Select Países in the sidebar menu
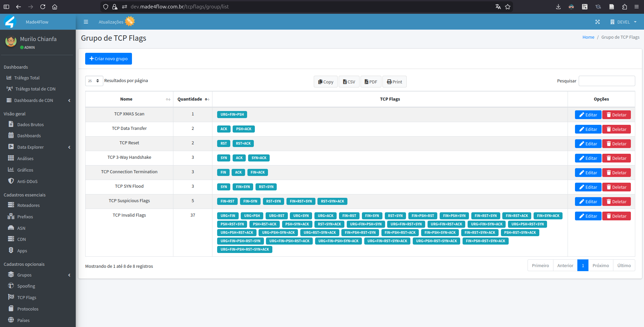The height and width of the screenshot is (327, 644). [x=11, y=320]
